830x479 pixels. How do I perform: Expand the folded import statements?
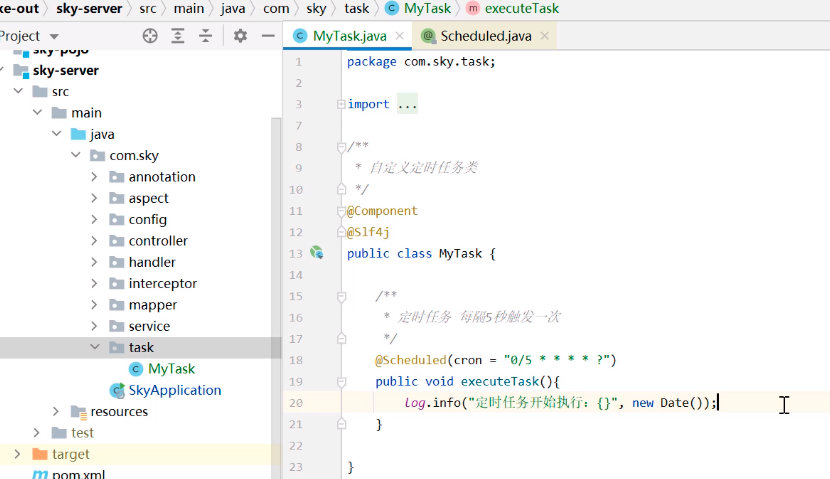(x=407, y=104)
